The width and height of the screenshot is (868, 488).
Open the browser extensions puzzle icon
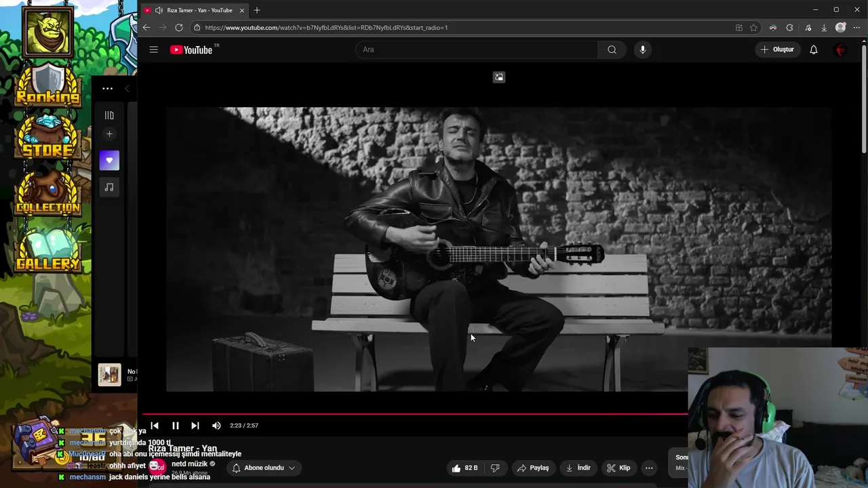(x=789, y=28)
